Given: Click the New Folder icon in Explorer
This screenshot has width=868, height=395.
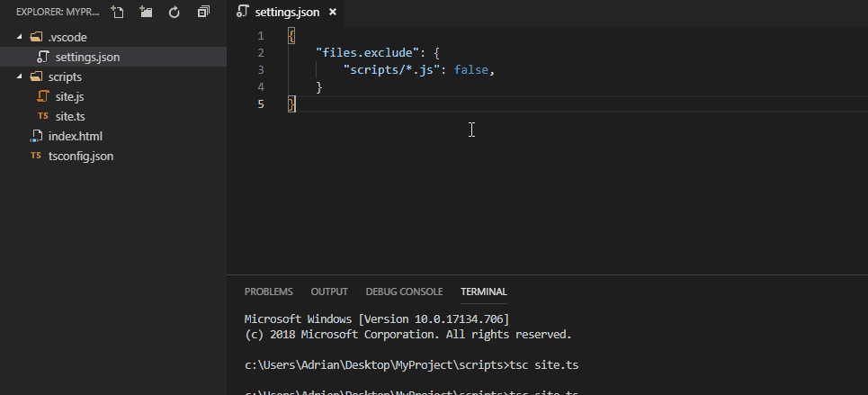Looking at the screenshot, I should [x=146, y=12].
